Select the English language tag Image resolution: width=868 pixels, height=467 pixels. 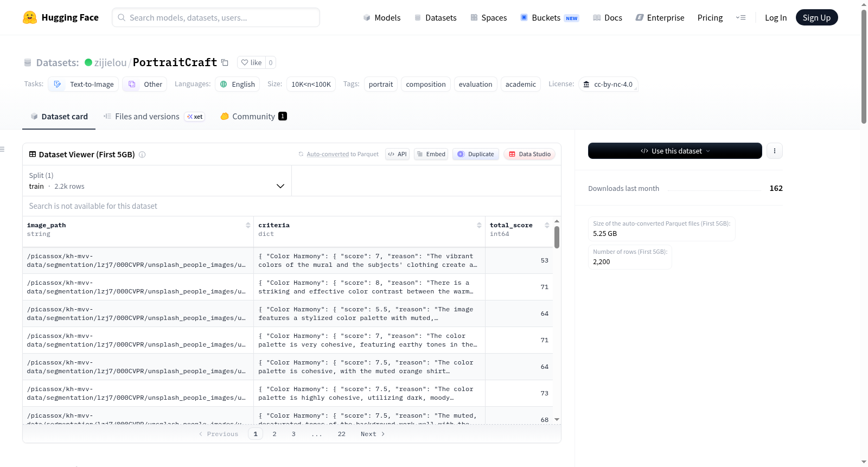[x=238, y=84]
